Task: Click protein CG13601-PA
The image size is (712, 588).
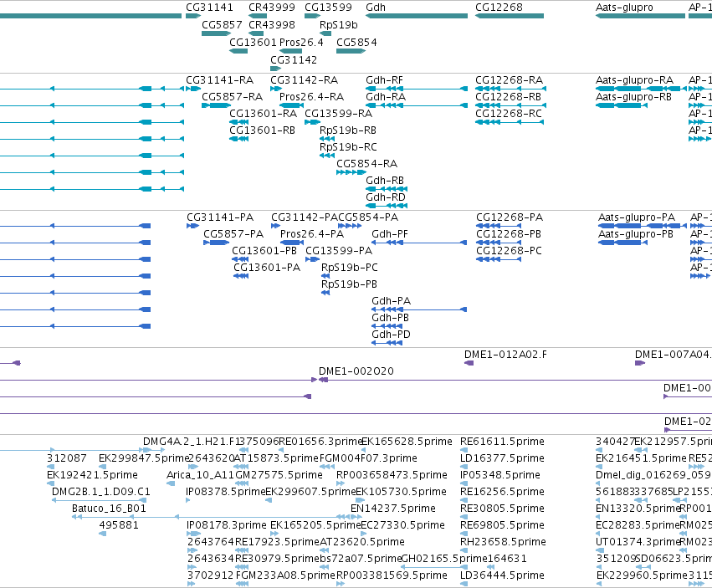Action: point(241,276)
